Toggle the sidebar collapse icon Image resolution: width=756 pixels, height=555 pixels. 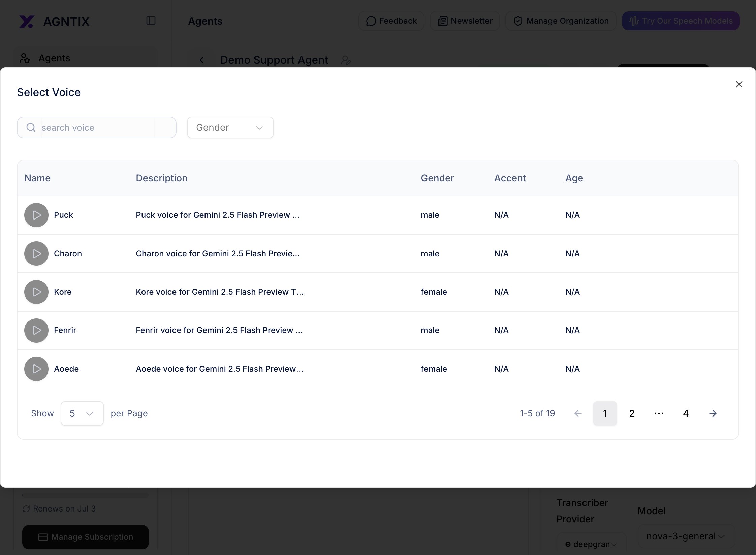click(x=151, y=21)
